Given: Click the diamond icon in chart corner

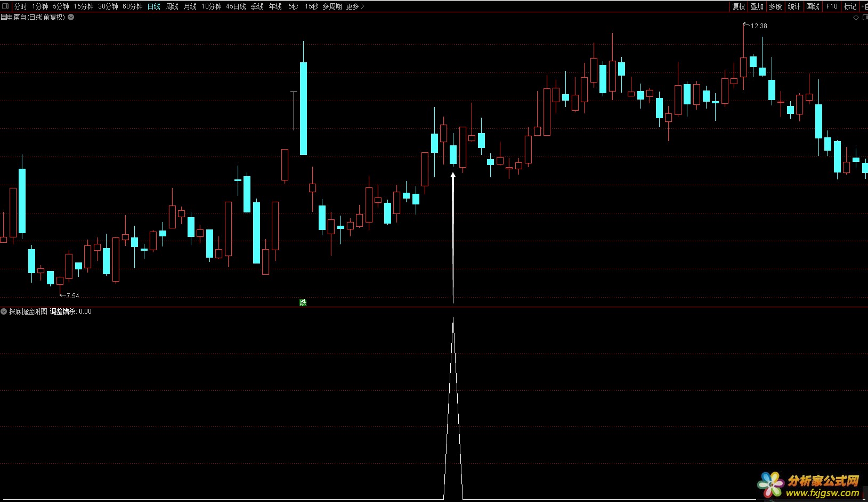Looking at the screenshot, I should 856,18.
